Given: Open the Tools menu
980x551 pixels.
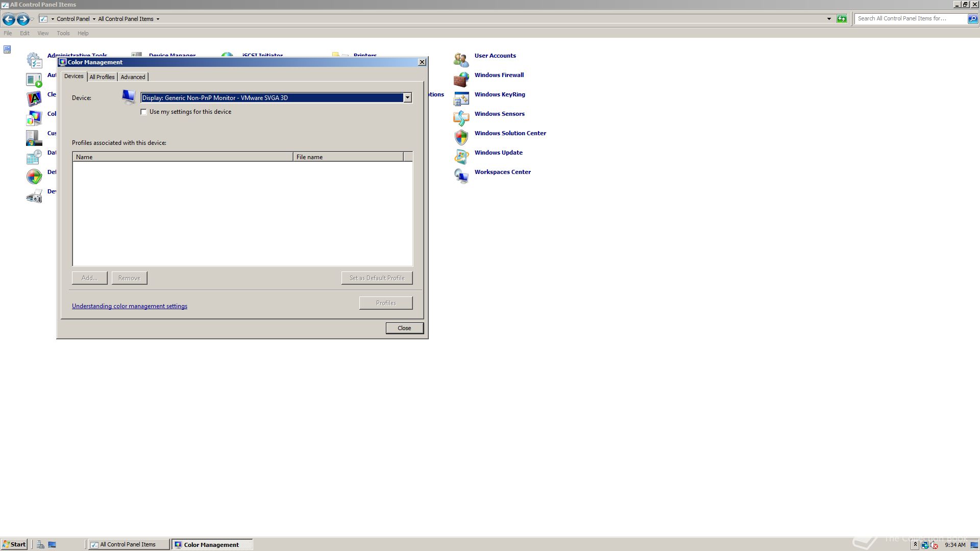Looking at the screenshot, I should click(x=63, y=33).
